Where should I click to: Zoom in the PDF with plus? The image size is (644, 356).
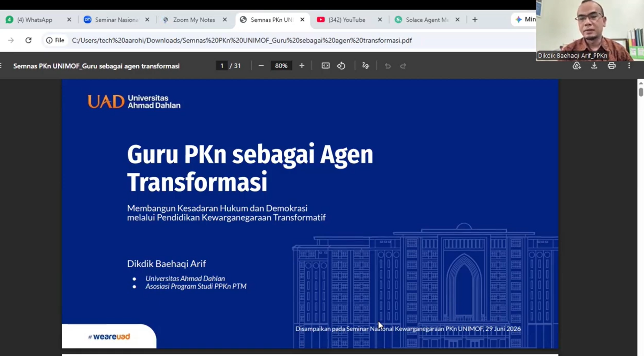coord(302,65)
